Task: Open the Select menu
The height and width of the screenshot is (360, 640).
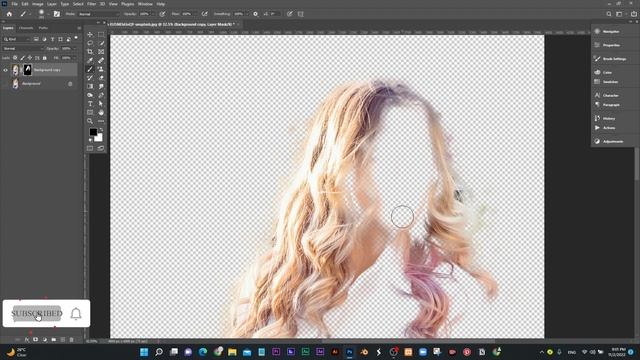Action: point(78,4)
